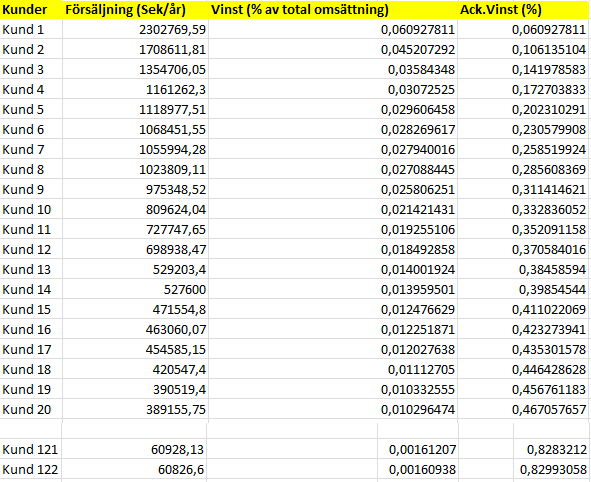Select the Ack.Vinst (%) header cell
Viewport: 591px width, 482px height.
click(x=523, y=9)
